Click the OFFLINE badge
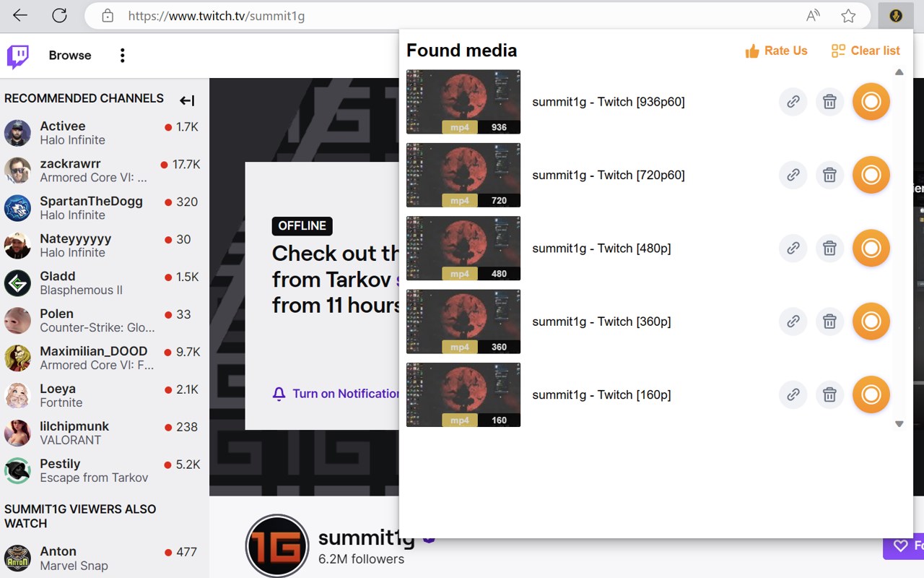924x578 pixels. pos(302,225)
